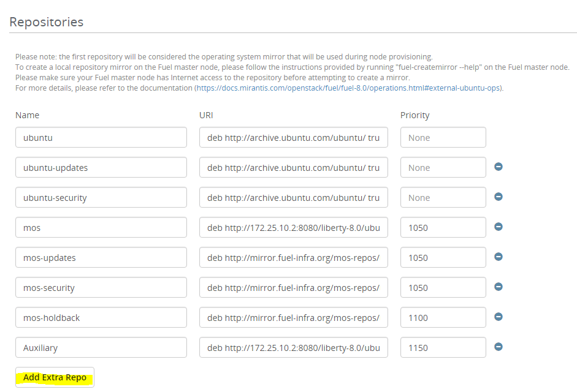577x392 pixels.
Task: Focus the ubuntu priority field showing None
Action: (x=443, y=138)
